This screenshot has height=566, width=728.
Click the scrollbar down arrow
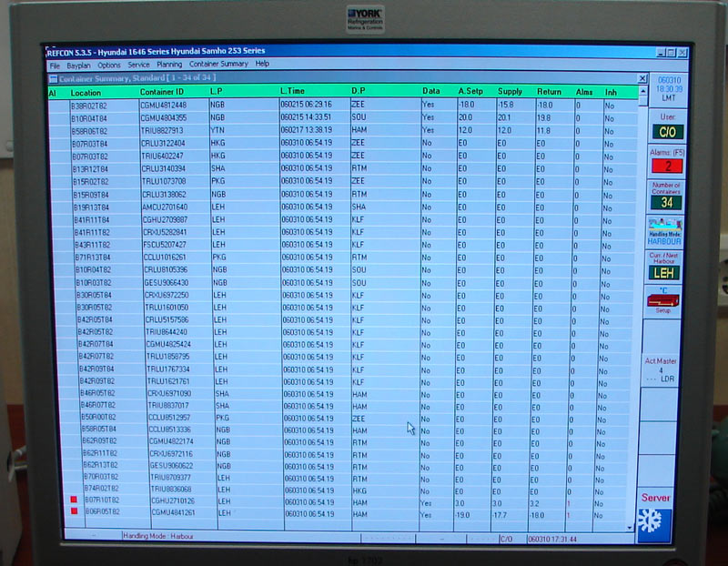click(x=630, y=528)
